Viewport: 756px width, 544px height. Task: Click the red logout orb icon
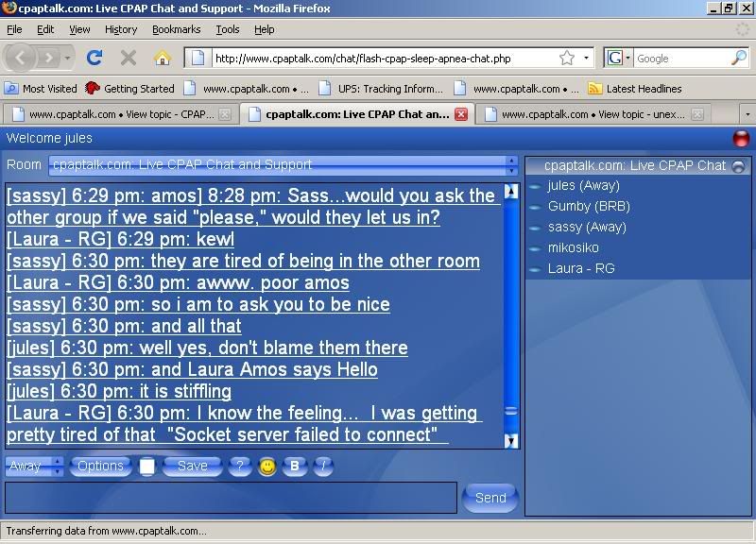click(742, 139)
